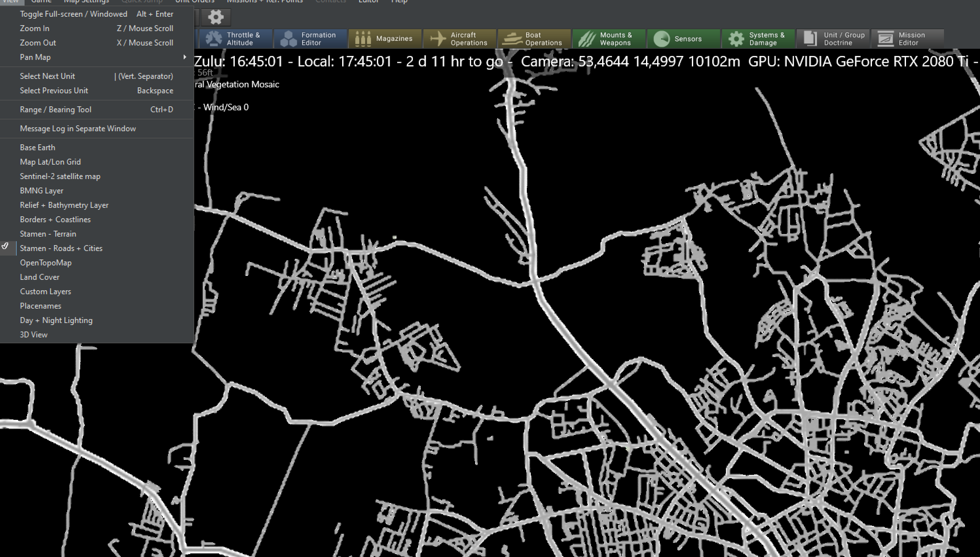Click the gear settings icon
The width and height of the screenshot is (980, 557).
(215, 17)
